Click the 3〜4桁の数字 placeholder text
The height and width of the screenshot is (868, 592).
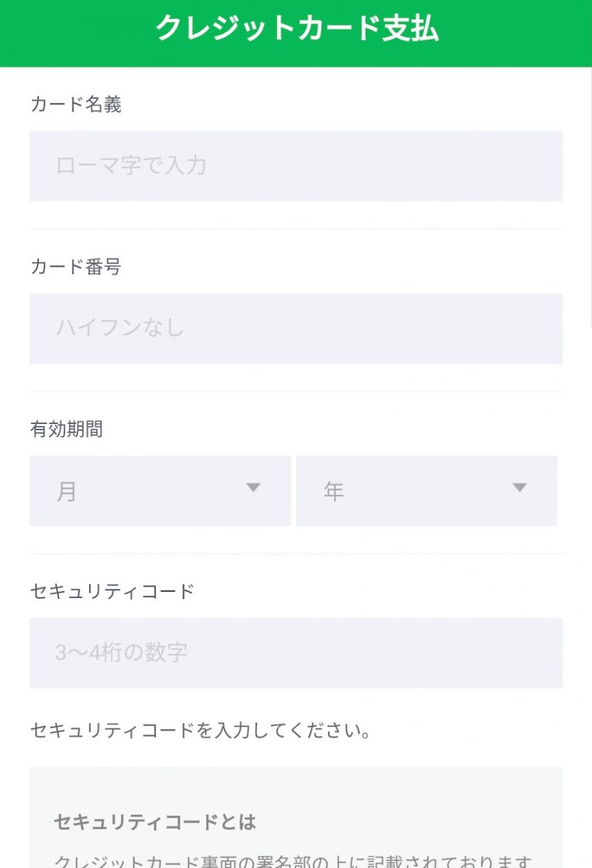[121, 653]
